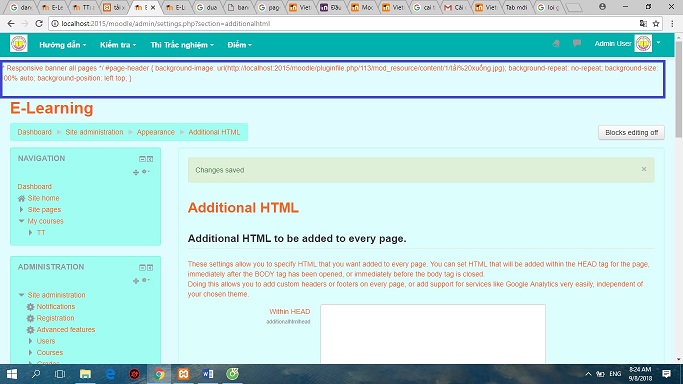
Task: Click the site logo in the teal navbar
Action: click(x=19, y=44)
